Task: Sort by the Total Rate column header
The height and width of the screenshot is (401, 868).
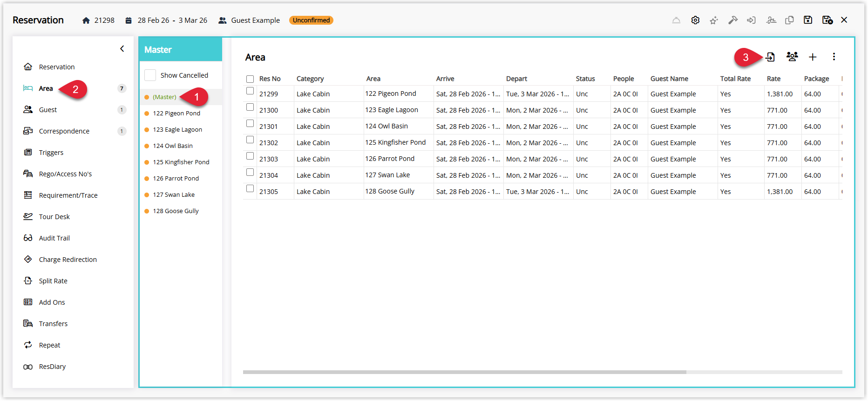Action: tap(735, 79)
